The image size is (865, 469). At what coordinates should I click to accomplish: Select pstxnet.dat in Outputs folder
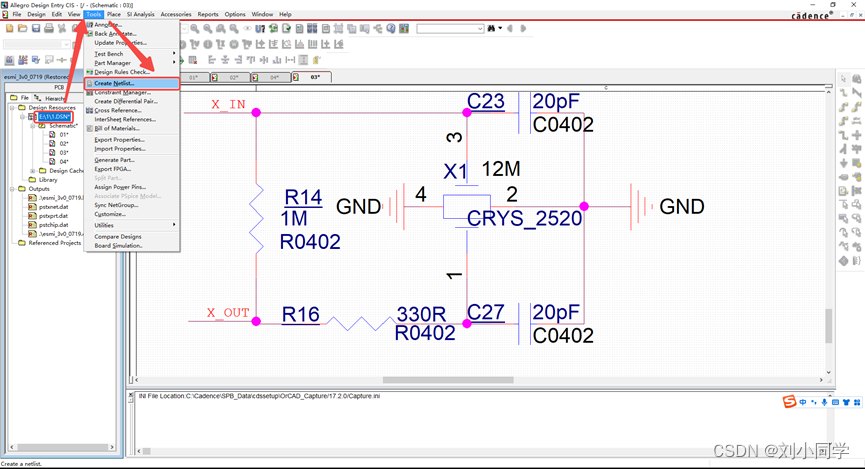53,207
